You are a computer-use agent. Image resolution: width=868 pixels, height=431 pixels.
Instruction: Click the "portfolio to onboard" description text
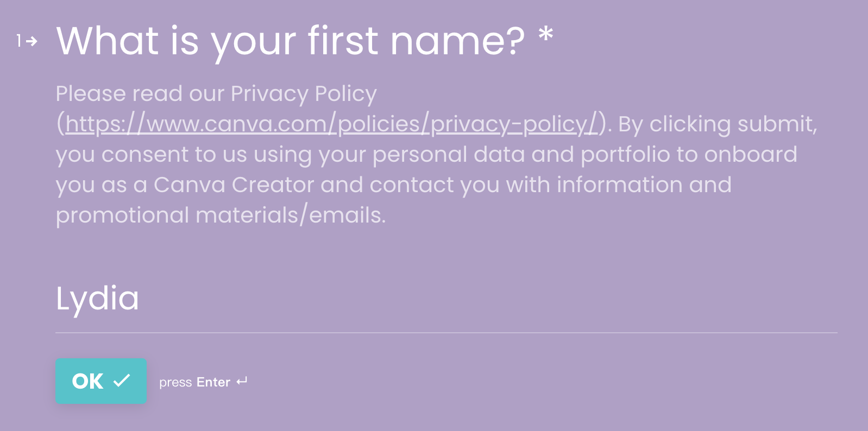[x=689, y=155]
